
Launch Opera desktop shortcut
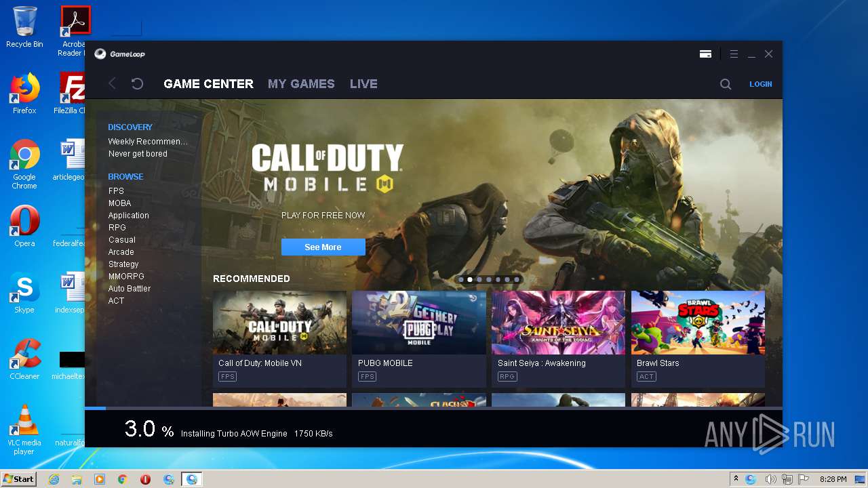[24, 226]
